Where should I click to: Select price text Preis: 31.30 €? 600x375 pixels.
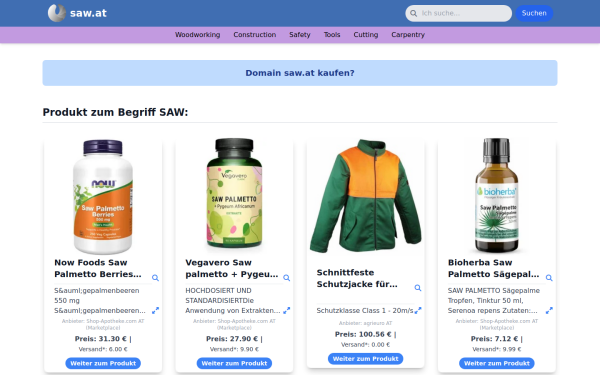click(101, 339)
